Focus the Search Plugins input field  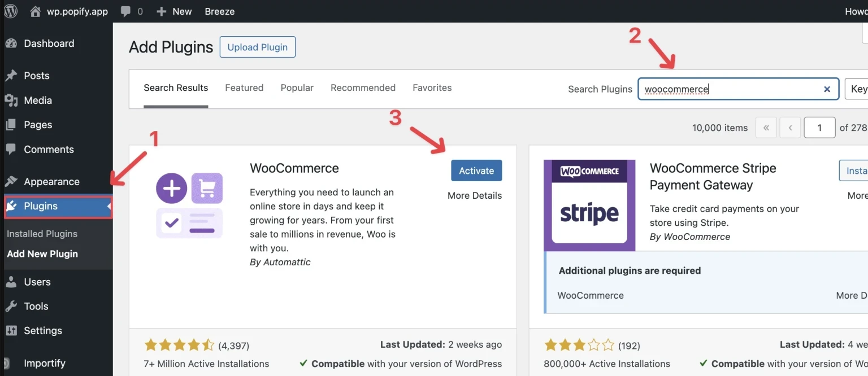[739, 89]
